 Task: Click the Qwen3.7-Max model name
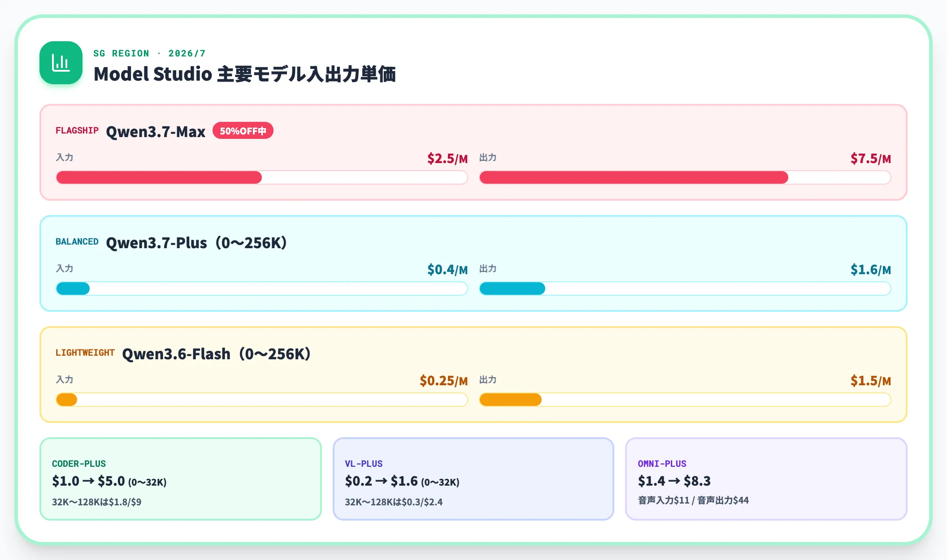click(156, 132)
